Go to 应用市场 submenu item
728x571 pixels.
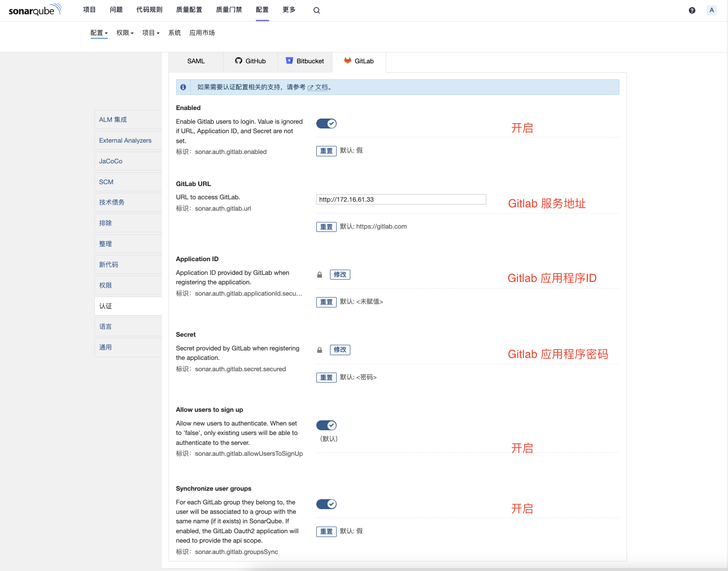pos(202,33)
